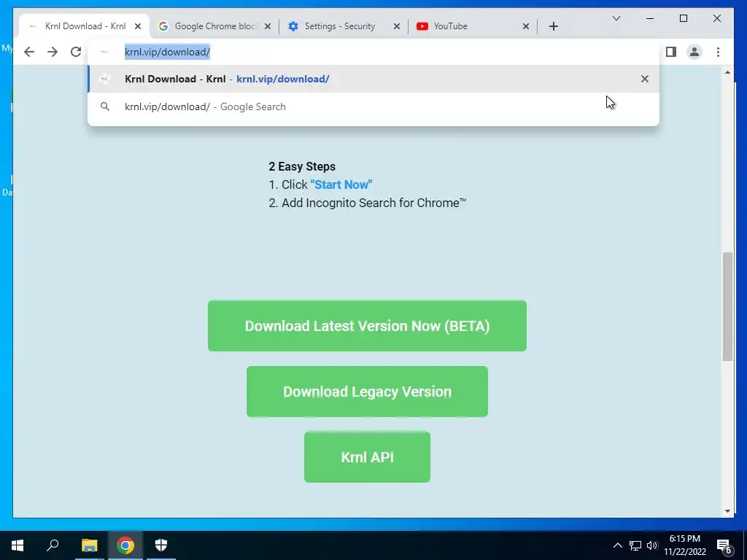Viewport: 747px width, 560px height.
Task: Open the tab search dropdown arrow
Action: (x=616, y=18)
